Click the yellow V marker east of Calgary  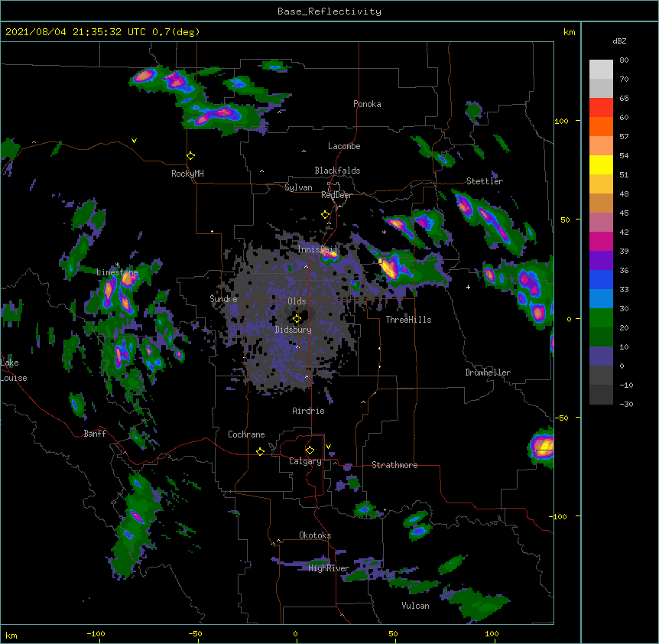328,447
